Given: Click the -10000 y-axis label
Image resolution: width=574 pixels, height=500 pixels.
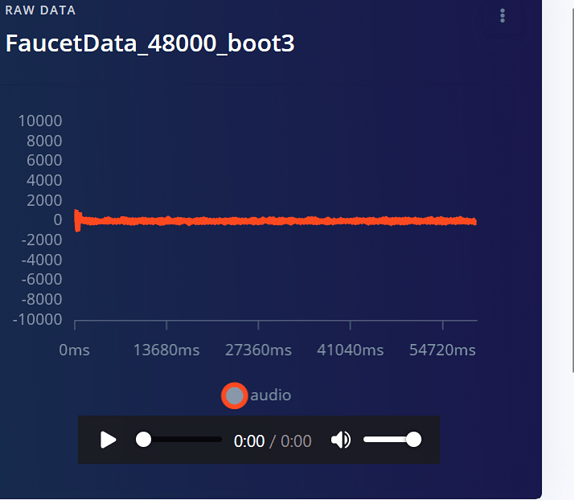Looking at the screenshot, I should (37, 320).
